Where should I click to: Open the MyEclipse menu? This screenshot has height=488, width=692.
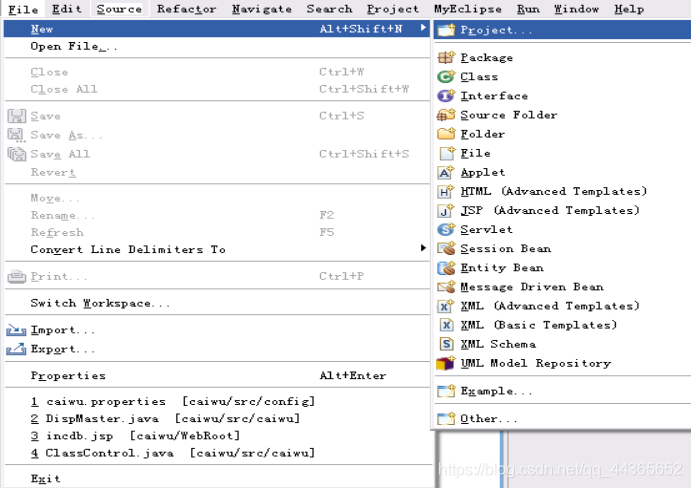click(468, 9)
